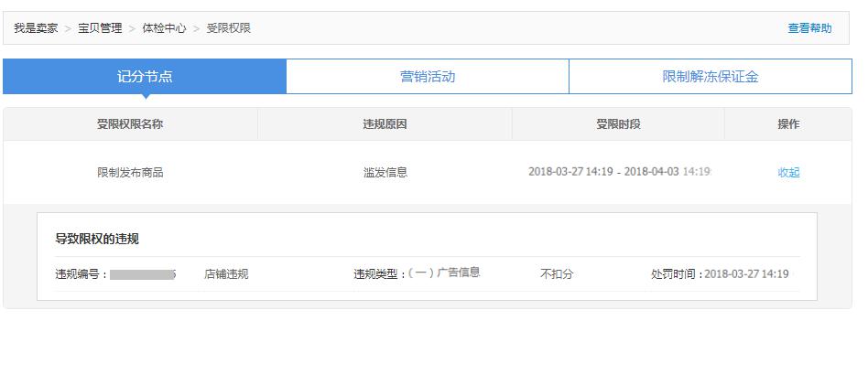Open 体检中心 from the breadcrumb

[164, 28]
